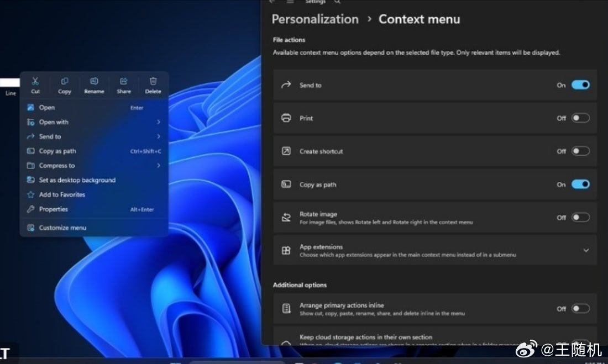Click the Open with entry's icon
Screen dimensions: 608x364
click(x=30, y=122)
